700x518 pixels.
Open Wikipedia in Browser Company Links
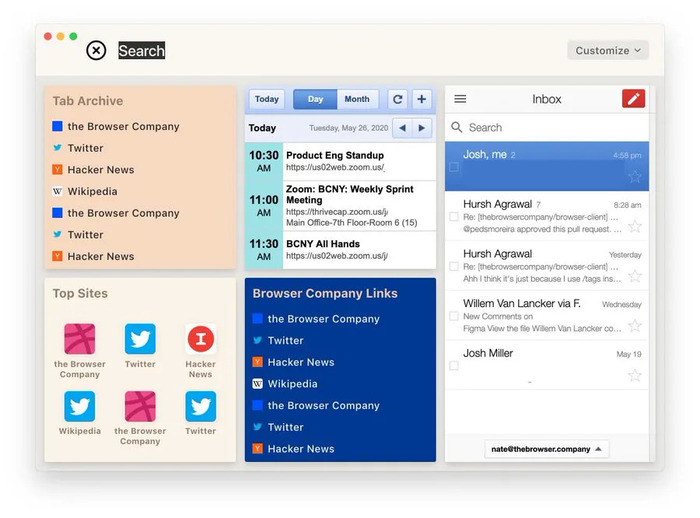285,384
